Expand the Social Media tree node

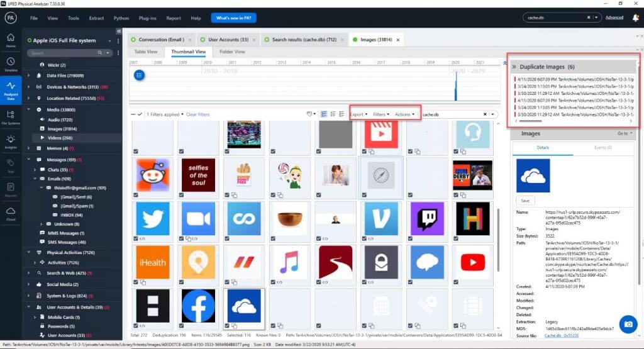[x=28, y=284]
